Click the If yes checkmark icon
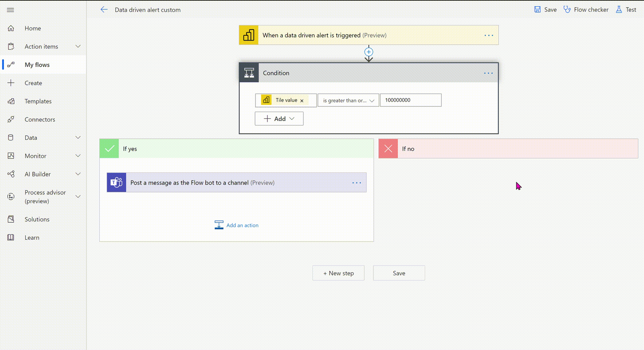This screenshot has width=644, height=350. [x=109, y=148]
